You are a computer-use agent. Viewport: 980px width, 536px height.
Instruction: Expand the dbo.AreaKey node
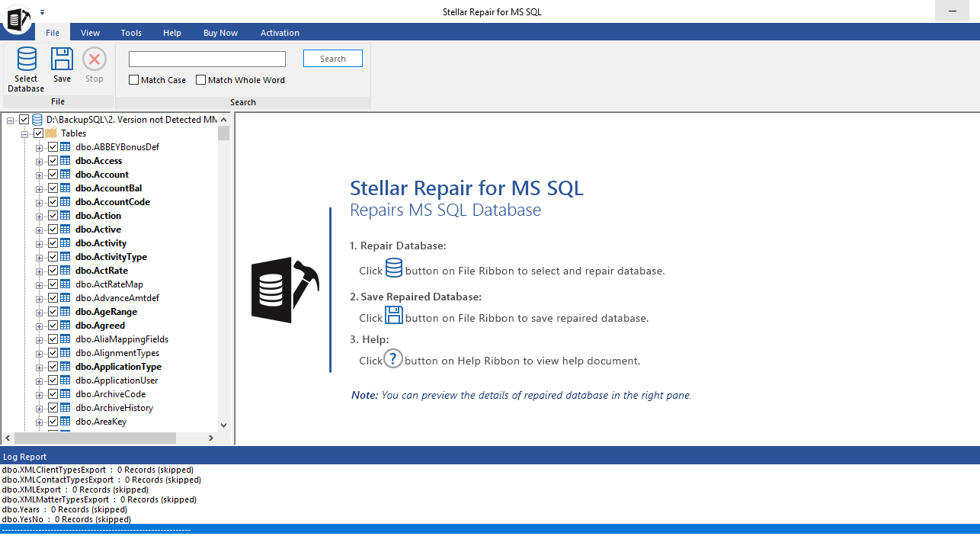tap(40, 422)
